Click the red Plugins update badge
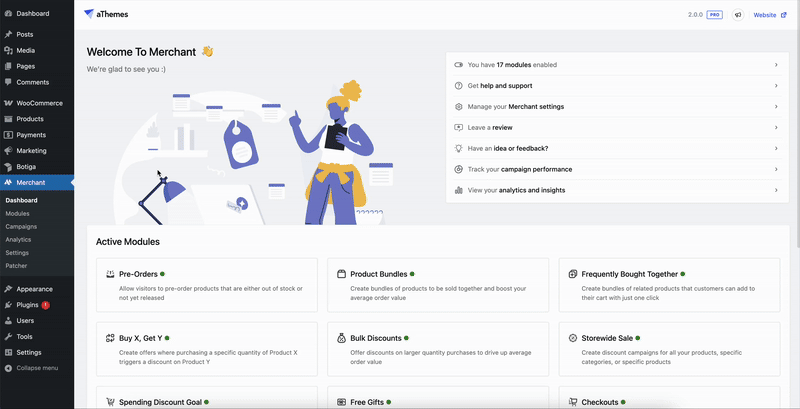Screen dimensions: 800x409 45,305
